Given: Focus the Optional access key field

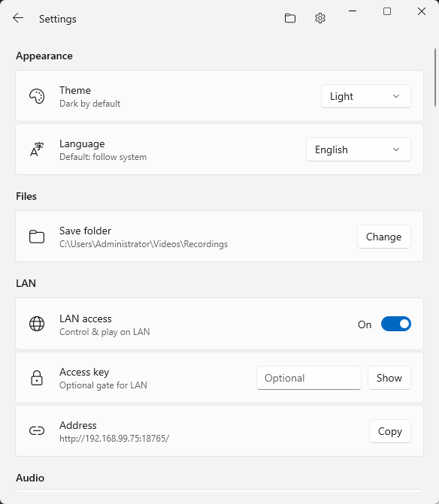Looking at the screenshot, I should click(309, 378).
